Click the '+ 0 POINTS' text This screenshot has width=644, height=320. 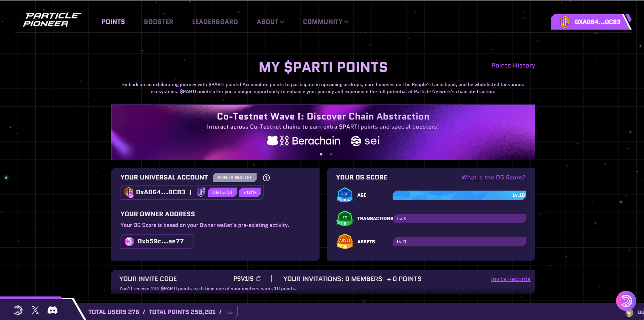[404, 279]
